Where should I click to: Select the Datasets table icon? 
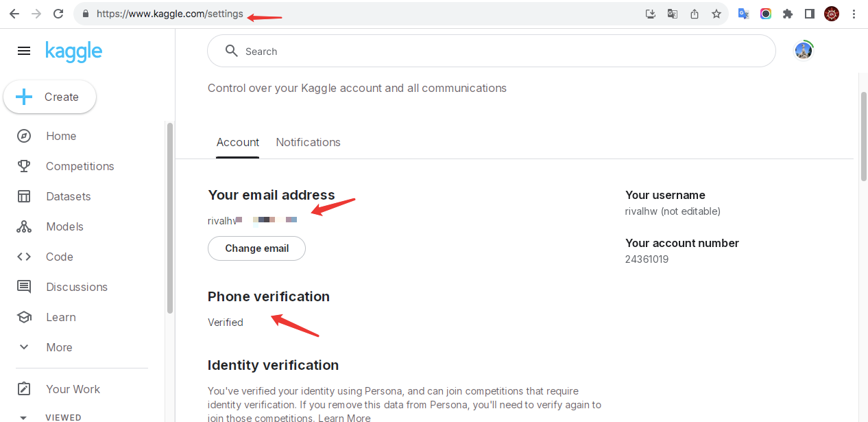click(24, 196)
